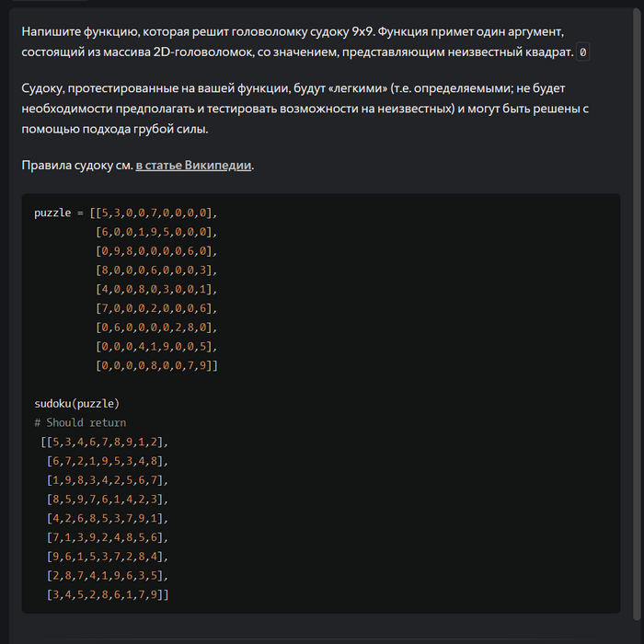Select the solution row "[[5,3,4,6,7,8,9,1,2]"

tap(104, 442)
